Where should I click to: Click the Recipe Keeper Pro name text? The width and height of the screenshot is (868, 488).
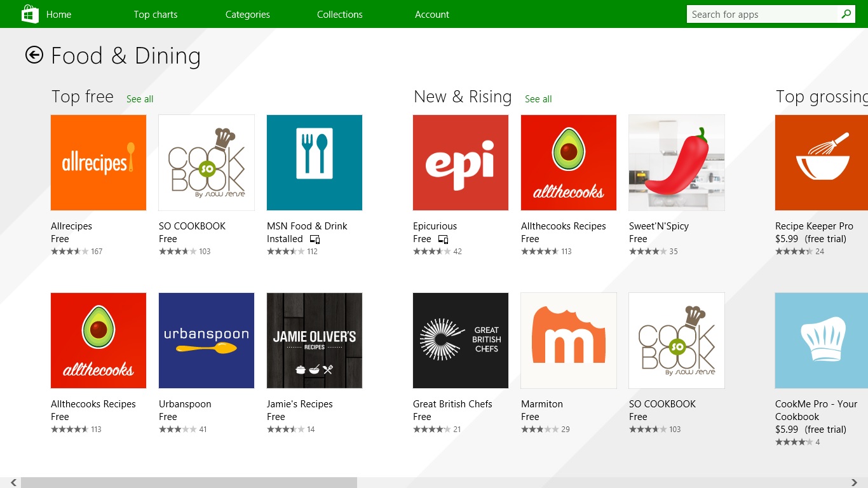[814, 226]
